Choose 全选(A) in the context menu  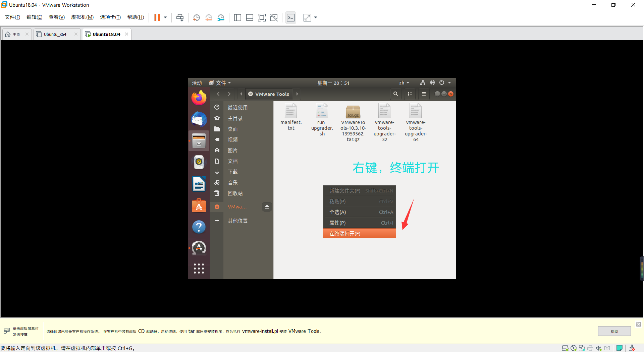coord(360,212)
